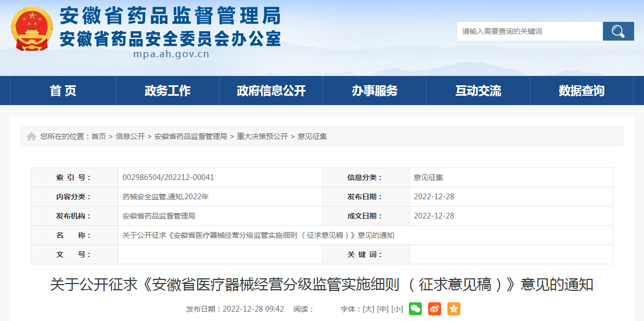Click the 阅读 count label
This screenshot has width=644, height=321.
coord(304,309)
